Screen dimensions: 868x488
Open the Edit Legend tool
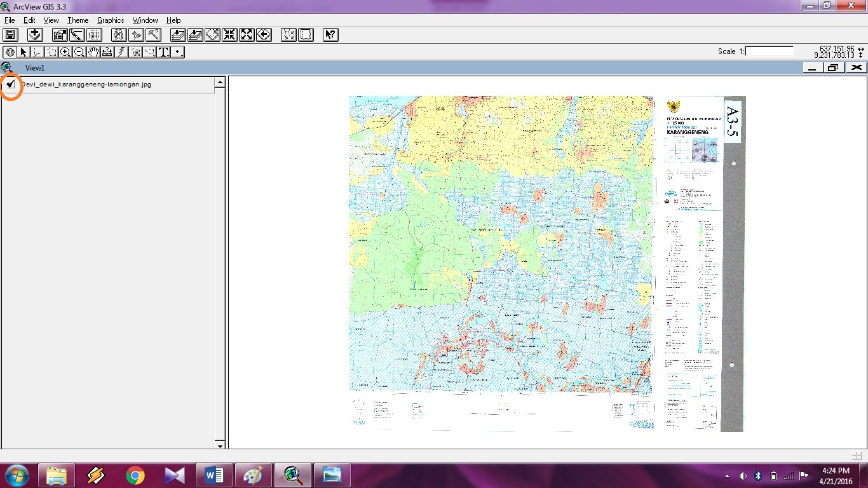(x=77, y=35)
